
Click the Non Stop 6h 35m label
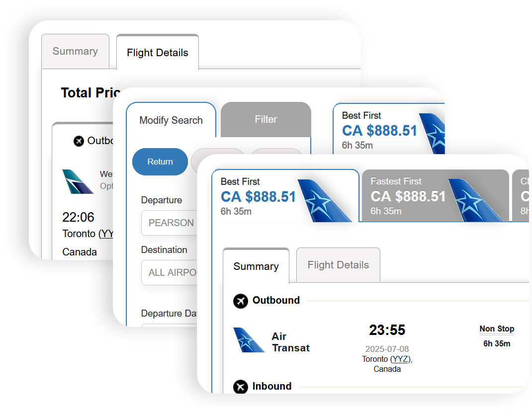coord(497,336)
